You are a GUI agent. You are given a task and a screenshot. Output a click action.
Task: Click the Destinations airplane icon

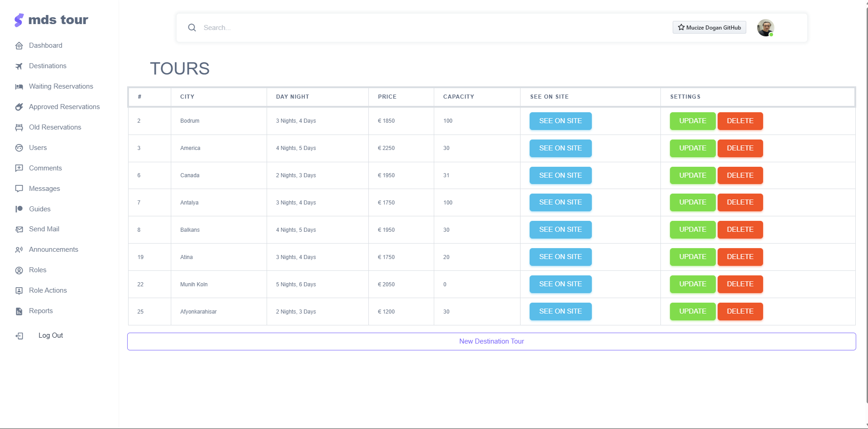pyautogui.click(x=19, y=66)
